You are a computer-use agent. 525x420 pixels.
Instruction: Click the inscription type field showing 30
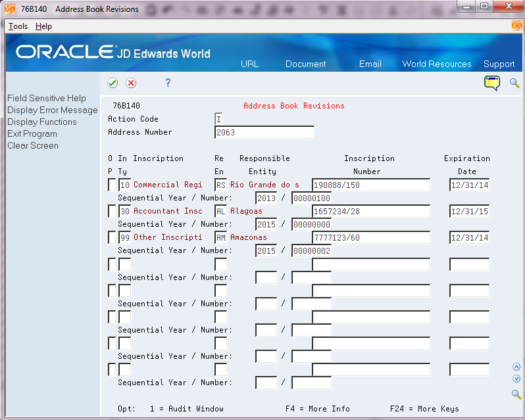tap(124, 212)
